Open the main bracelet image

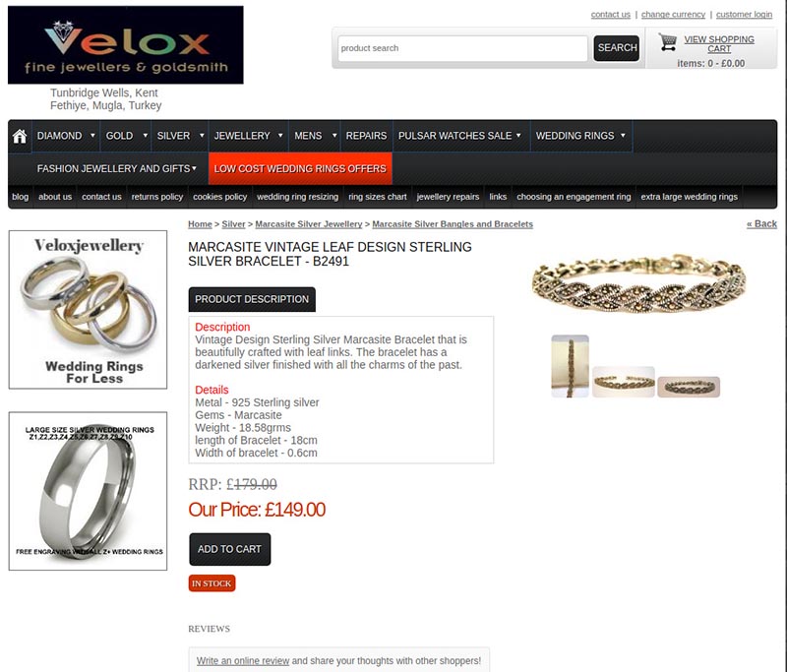coord(638,283)
